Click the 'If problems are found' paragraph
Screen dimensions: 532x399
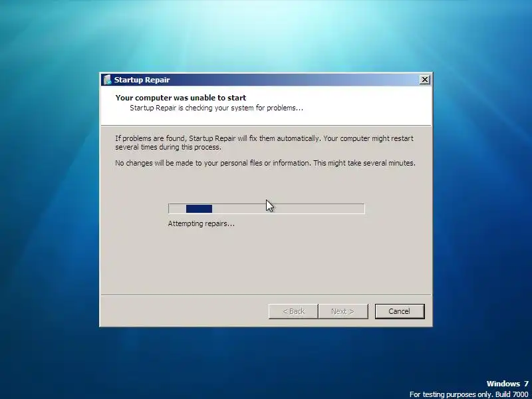point(264,142)
